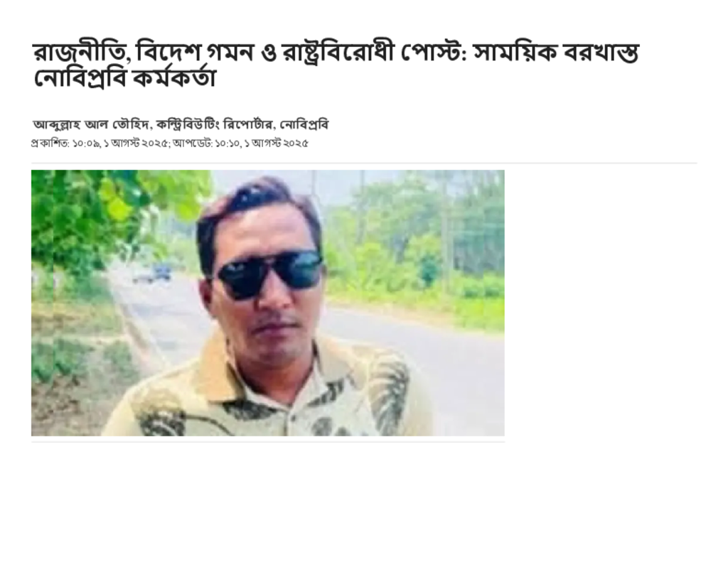This screenshot has height=562, width=728.
Task: Click the divider line below the byline
Action: [364, 163]
